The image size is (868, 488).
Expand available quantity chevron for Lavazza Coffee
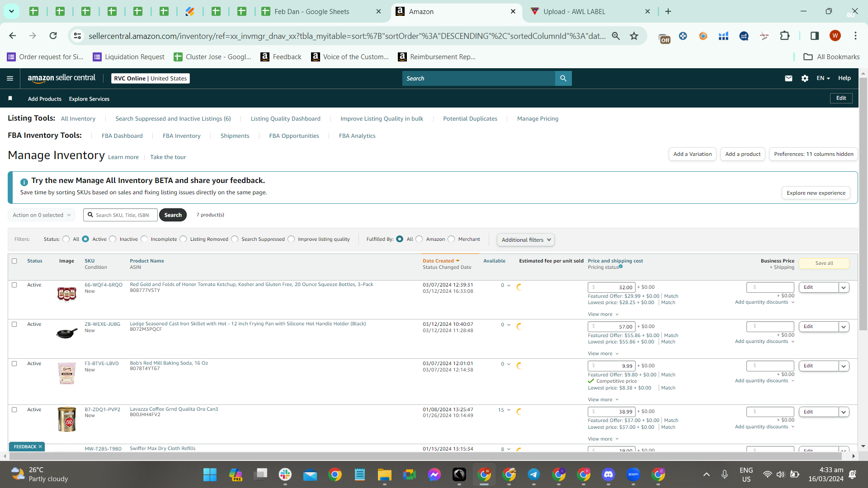[x=509, y=410]
